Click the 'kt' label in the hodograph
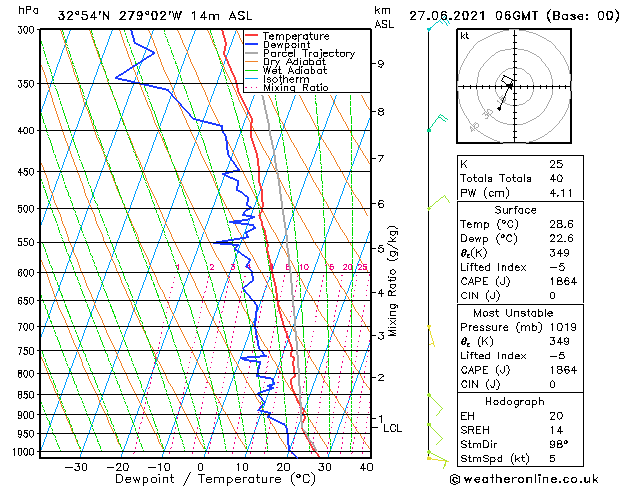The image size is (629, 486). tap(465, 36)
